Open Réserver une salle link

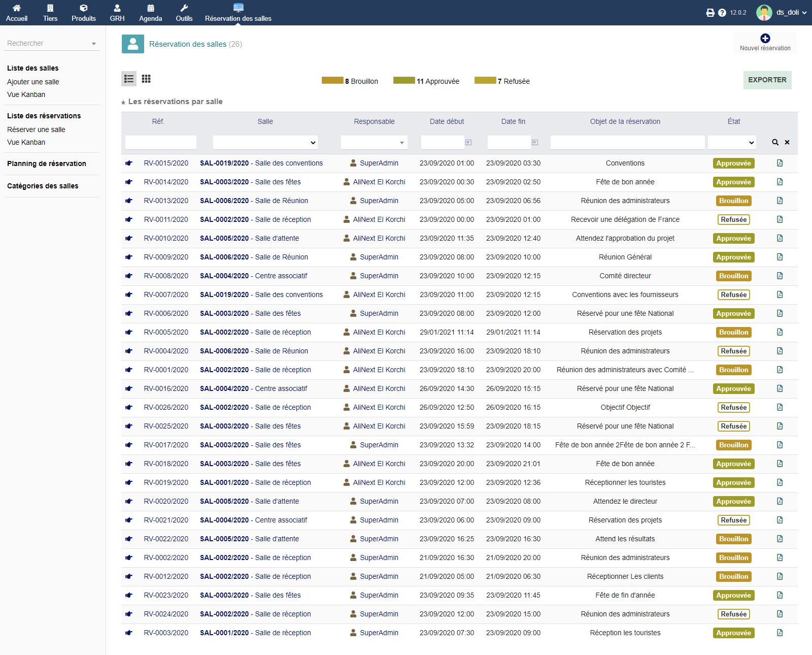click(36, 129)
